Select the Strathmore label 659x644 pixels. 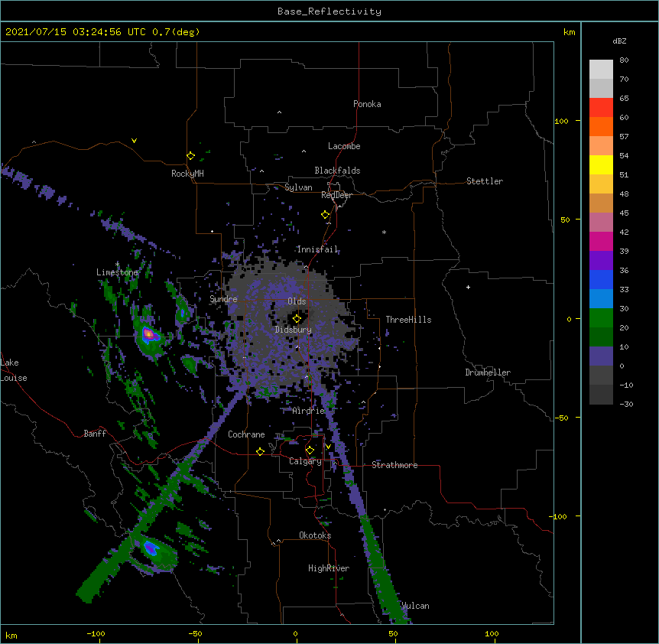(394, 465)
